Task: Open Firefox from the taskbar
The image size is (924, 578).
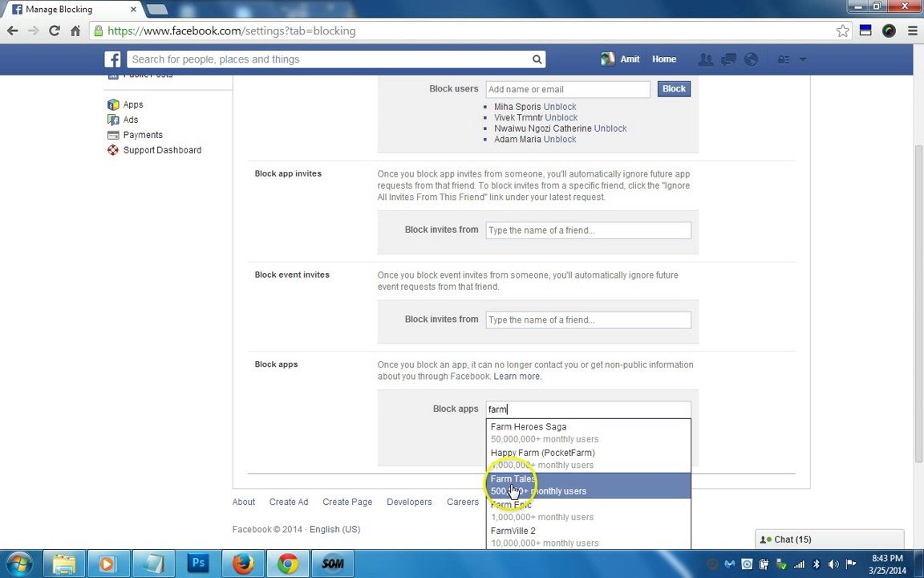Action: coord(243,564)
